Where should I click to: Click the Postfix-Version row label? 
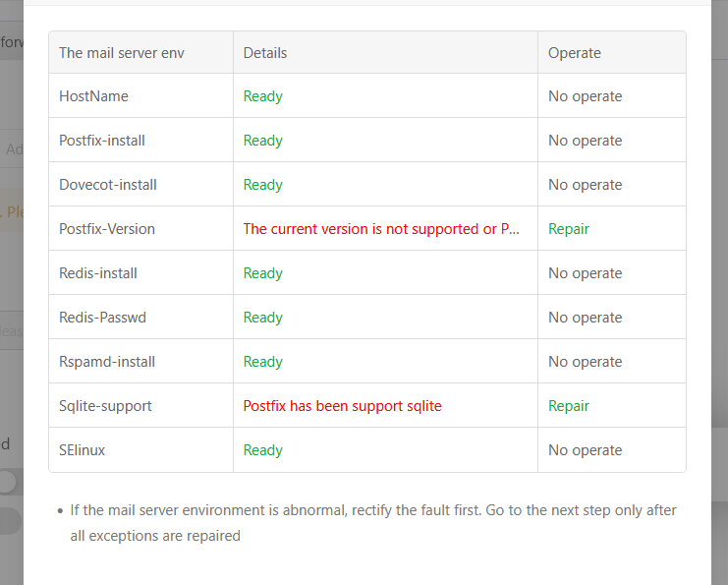coord(107,229)
